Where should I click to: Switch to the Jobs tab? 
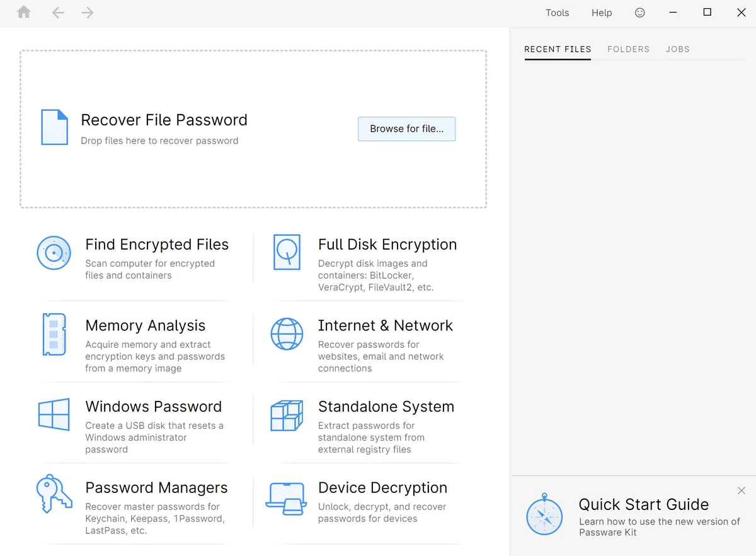click(677, 49)
